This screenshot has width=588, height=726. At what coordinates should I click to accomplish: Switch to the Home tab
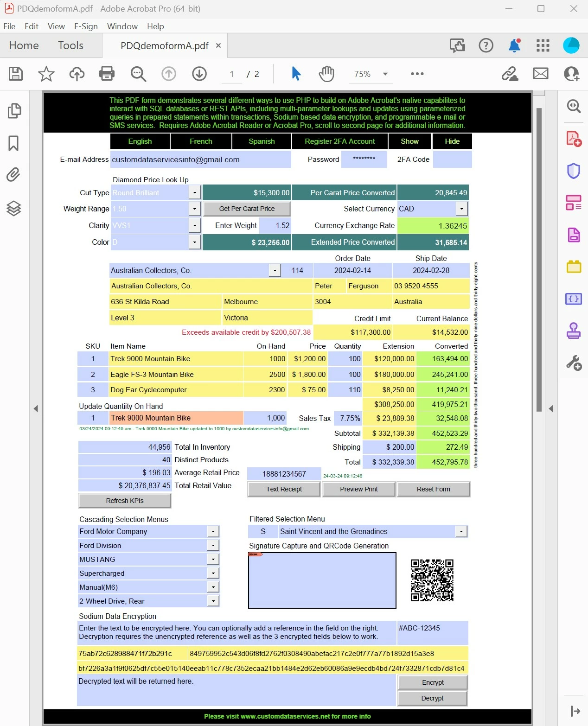point(24,45)
